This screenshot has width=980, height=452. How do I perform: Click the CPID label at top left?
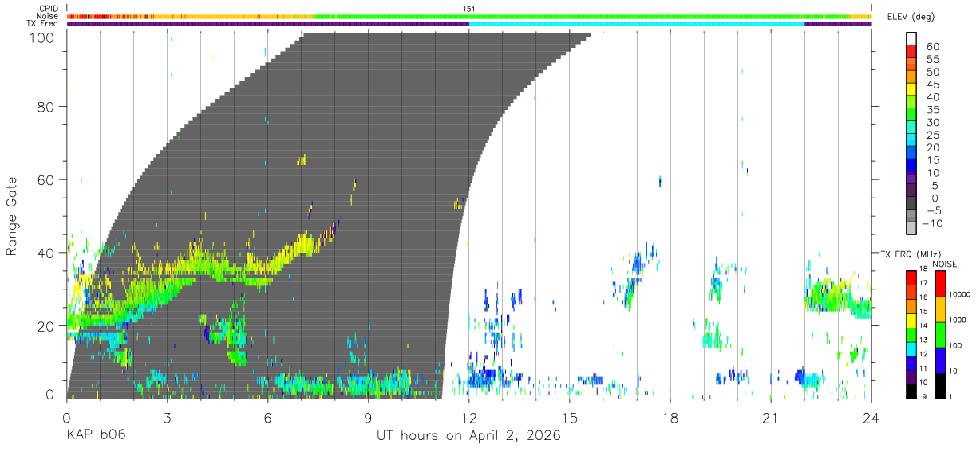pyautogui.click(x=47, y=9)
